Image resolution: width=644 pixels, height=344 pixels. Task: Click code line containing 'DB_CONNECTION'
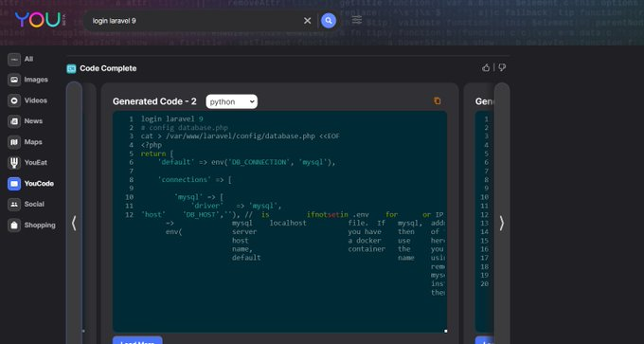(246, 162)
